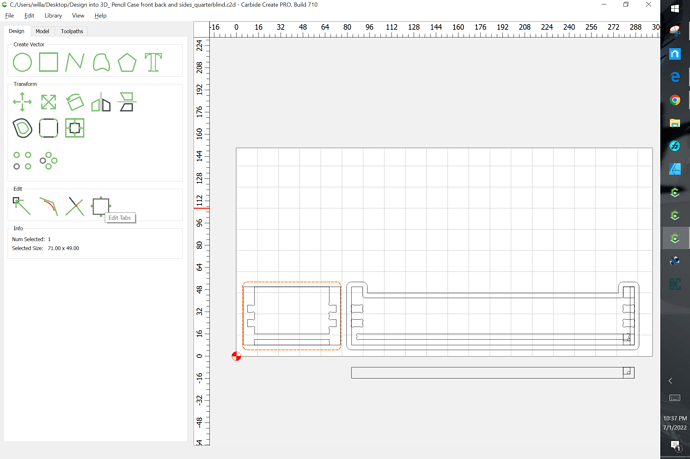Select the Trim Vectors scissors tool
The width and height of the screenshot is (690, 459).
tap(75, 206)
